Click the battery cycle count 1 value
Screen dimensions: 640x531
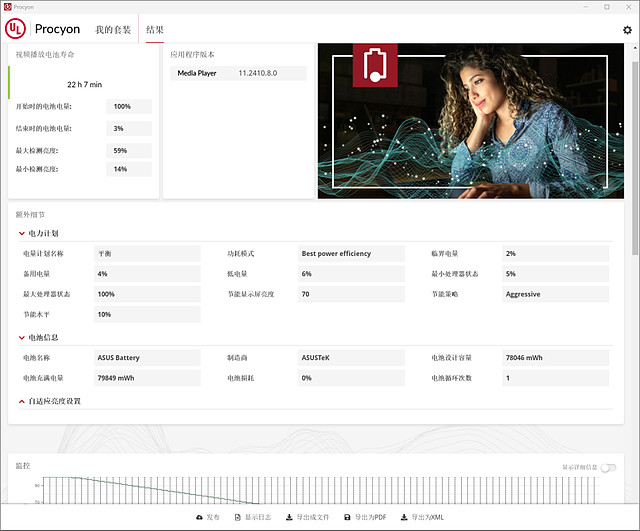coord(555,378)
